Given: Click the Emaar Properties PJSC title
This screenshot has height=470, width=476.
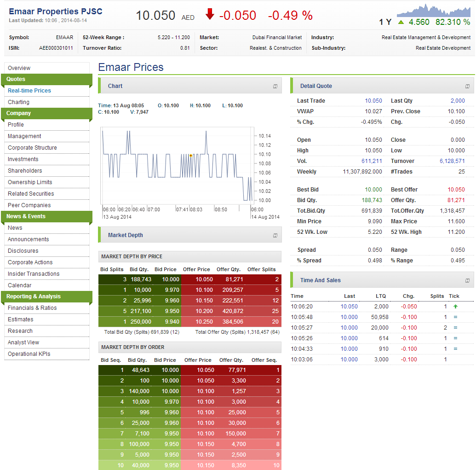Looking at the screenshot, I should pos(56,12).
